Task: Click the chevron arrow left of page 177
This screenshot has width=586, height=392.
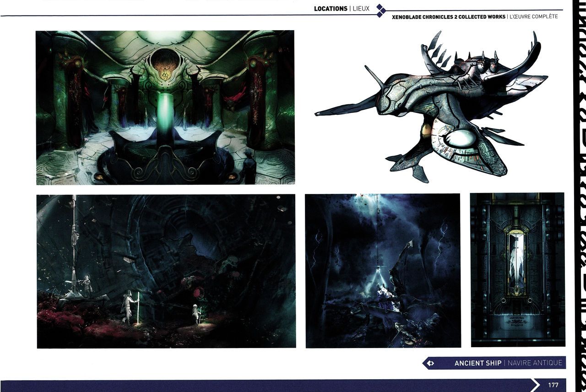Action: click(535, 385)
